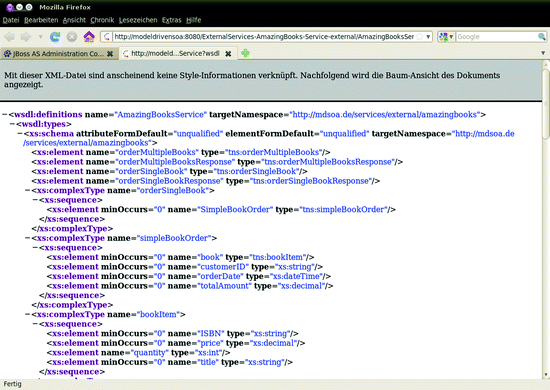Click the Forward navigation arrow
550x390 pixels.
(x=26, y=36)
